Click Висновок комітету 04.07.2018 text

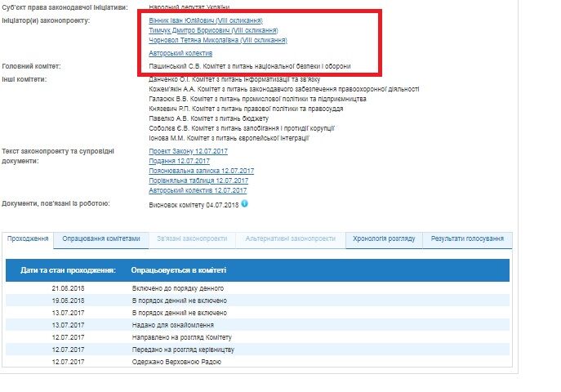coord(193,204)
